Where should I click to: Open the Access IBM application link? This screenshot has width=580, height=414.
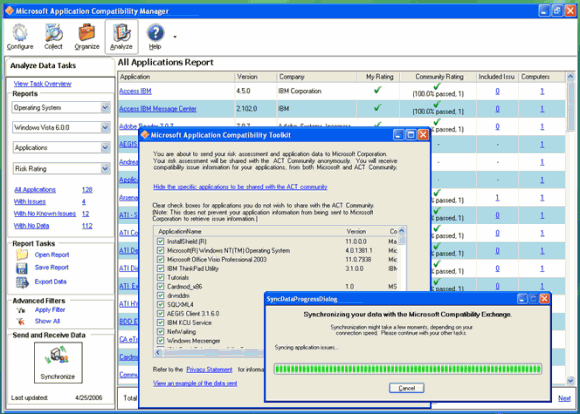(x=135, y=91)
